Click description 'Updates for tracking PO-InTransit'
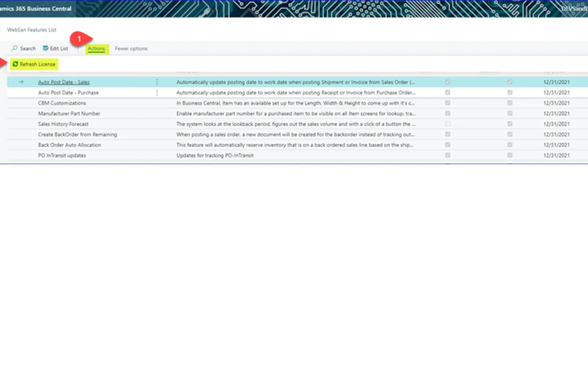 coord(215,156)
